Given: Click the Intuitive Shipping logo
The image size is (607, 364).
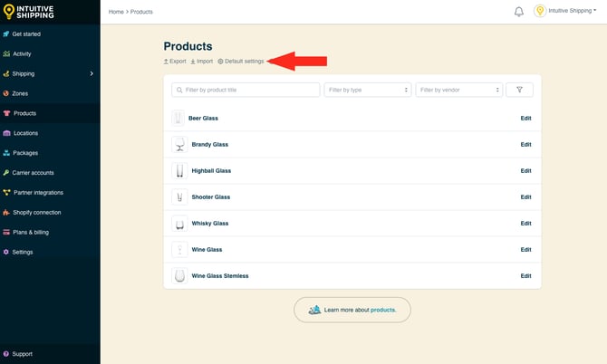Looking at the screenshot, I should [29, 12].
